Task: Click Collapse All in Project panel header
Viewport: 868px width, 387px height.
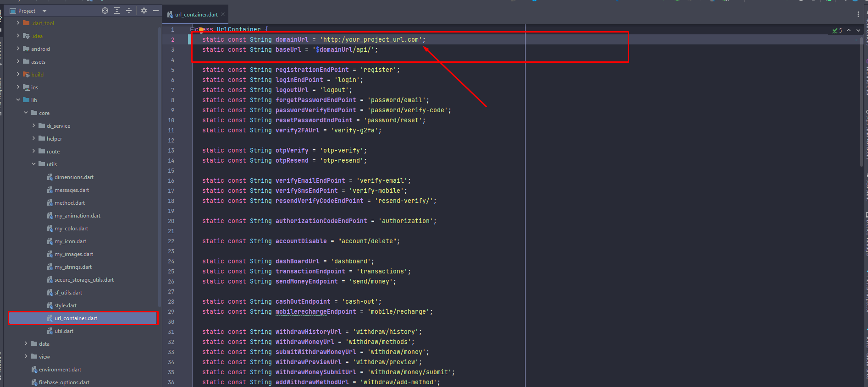Action: 129,11
